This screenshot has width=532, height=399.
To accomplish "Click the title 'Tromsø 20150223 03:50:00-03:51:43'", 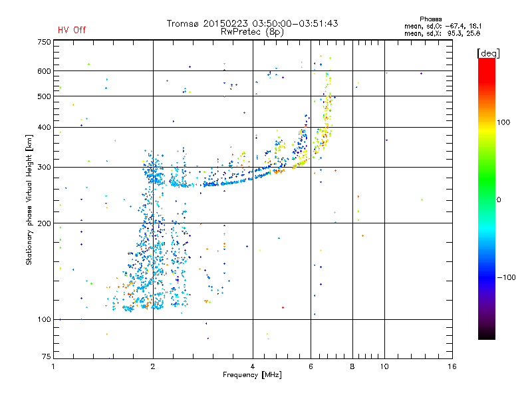I will point(252,23).
